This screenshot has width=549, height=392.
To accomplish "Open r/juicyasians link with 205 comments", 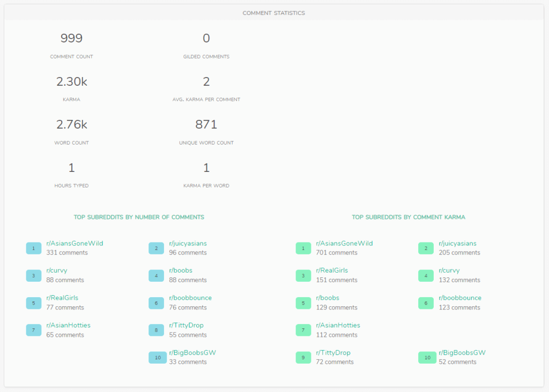I will click(457, 243).
